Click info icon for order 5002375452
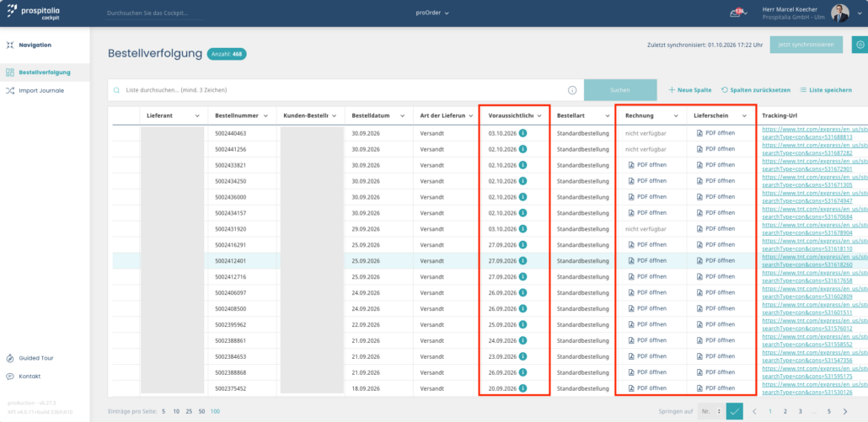 pos(523,389)
